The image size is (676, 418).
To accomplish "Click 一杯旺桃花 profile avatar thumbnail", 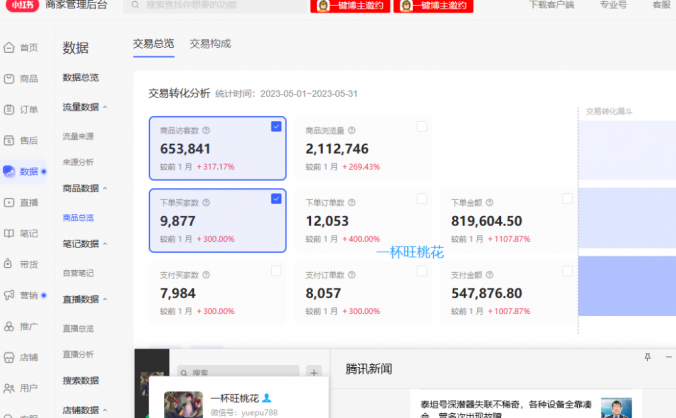I will (x=183, y=404).
